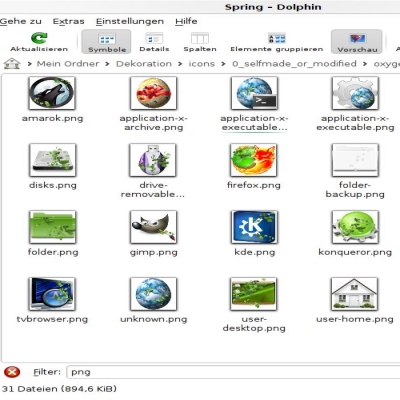Toggle Vorschau preview mode
The image size is (400, 400).
pyautogui.click(x=357, y=42)
